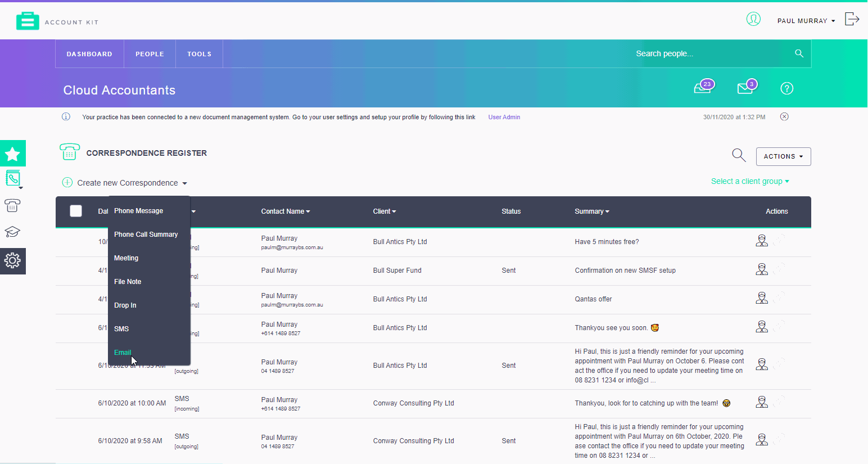This screenshot has height=464, width=868.
Task: Choose SMS from the menu
Action: 121,329
